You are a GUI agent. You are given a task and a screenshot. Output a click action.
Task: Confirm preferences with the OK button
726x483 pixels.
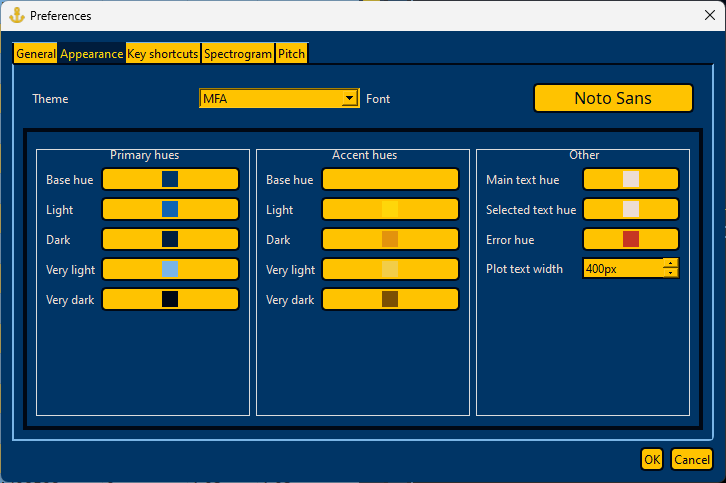pyautogui.click(x=652, y=459)
